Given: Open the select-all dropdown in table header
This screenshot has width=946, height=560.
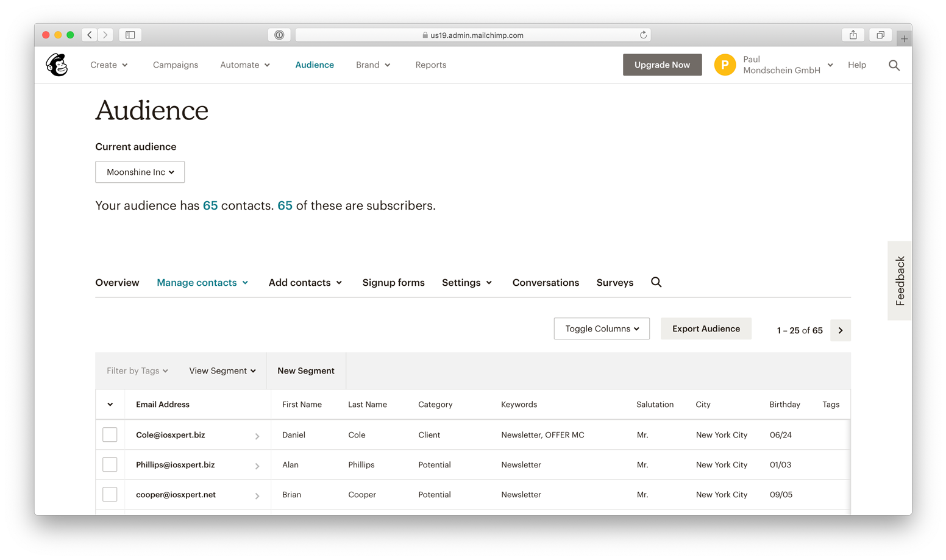Looking at the screenshot, I should 110,405.
